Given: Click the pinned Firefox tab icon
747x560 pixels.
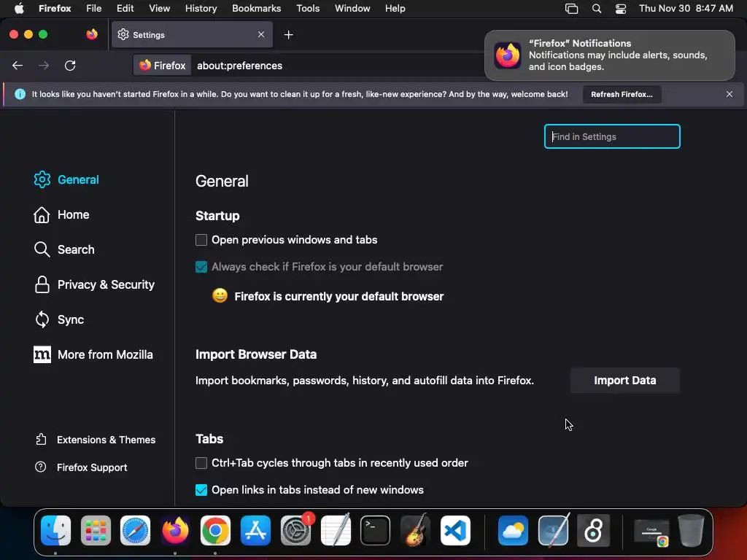Looking at the screenshot, I should (92, 34).
